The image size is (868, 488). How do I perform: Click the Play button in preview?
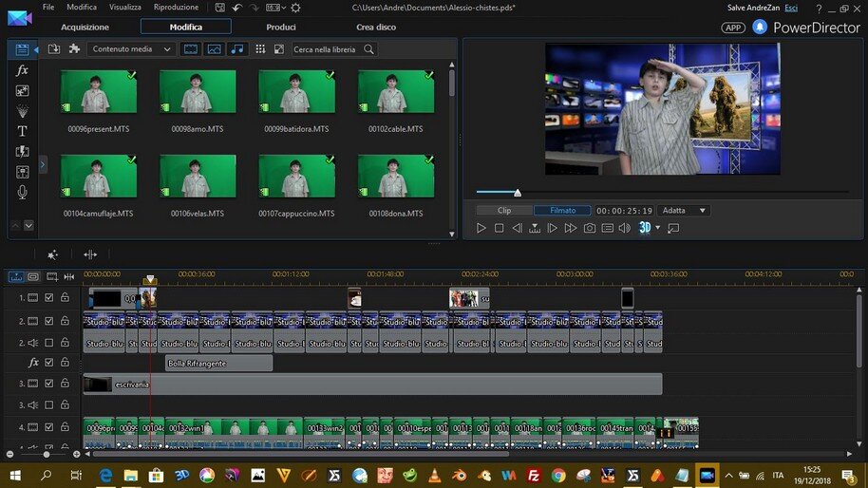(481, 228)
